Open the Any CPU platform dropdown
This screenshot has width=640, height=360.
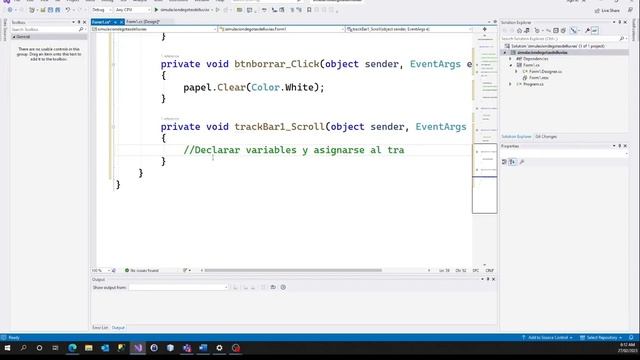[132, 9]
